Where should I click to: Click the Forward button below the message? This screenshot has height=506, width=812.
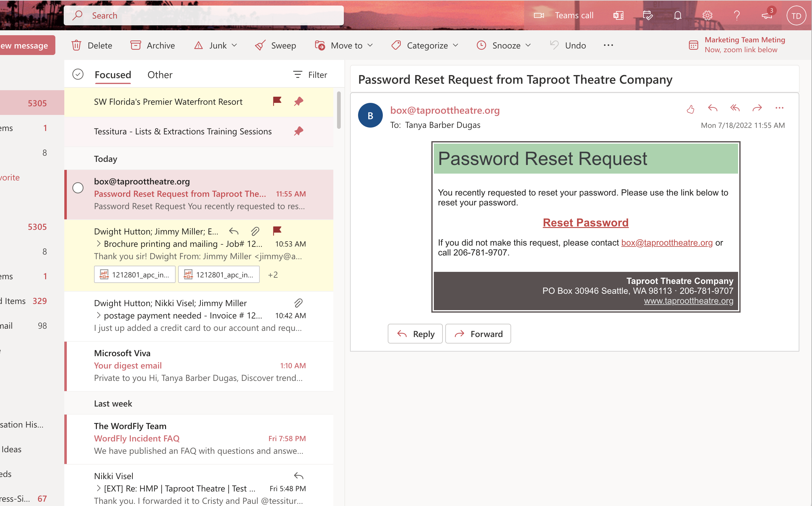(478, 334)
